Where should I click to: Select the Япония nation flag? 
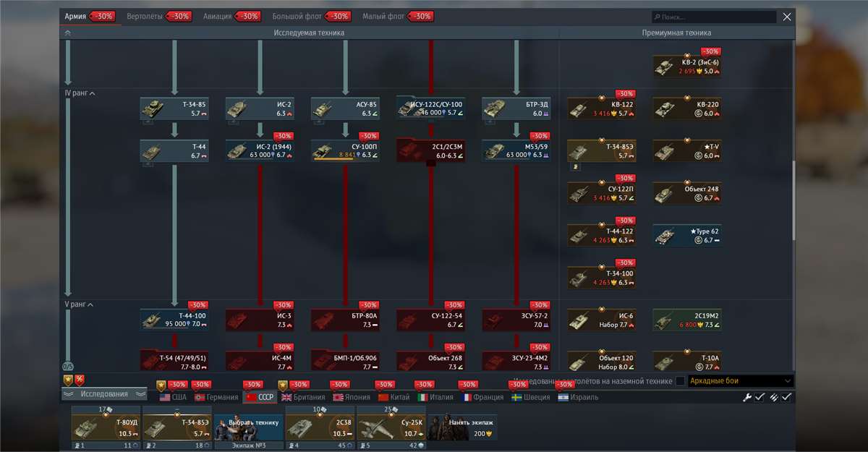point(352,397)
